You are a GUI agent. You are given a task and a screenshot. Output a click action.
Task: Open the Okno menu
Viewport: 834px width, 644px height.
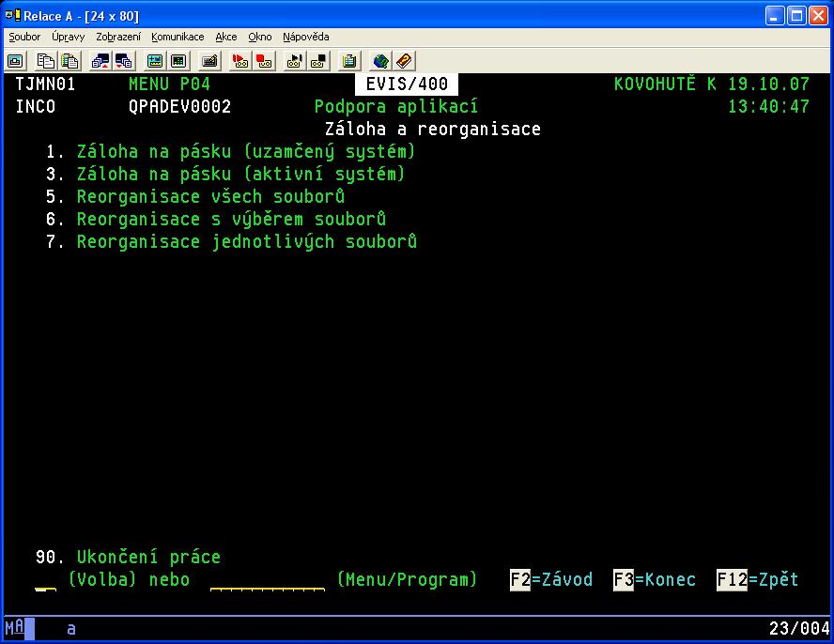[x=259, y=37]
